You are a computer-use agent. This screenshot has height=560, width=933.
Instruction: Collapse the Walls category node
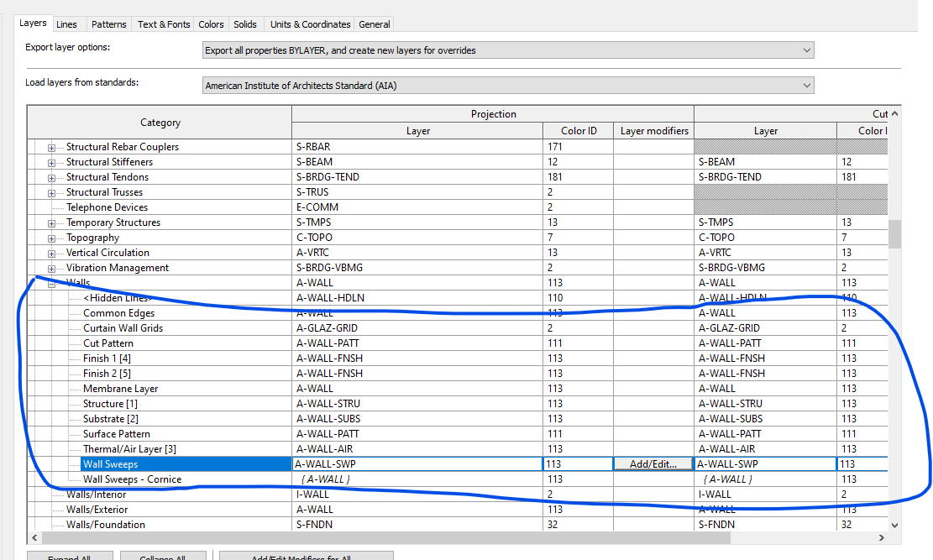pos(51,284)
